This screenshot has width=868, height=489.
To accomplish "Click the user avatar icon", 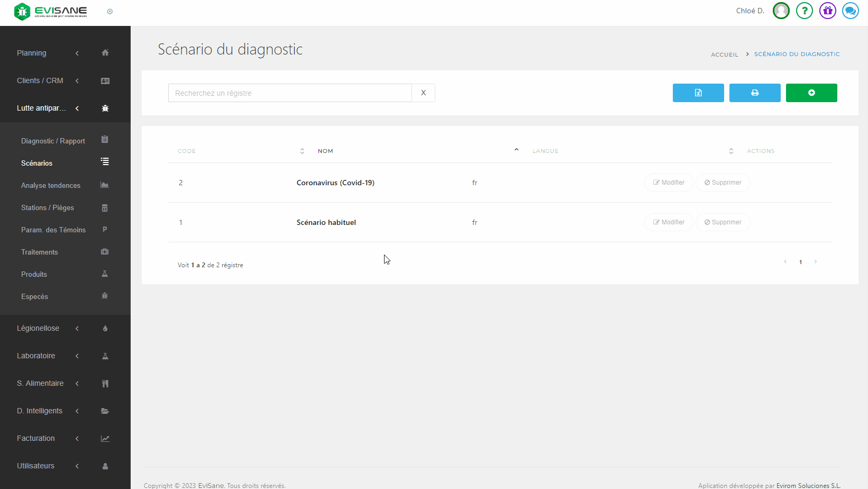I will click(781, 11).
